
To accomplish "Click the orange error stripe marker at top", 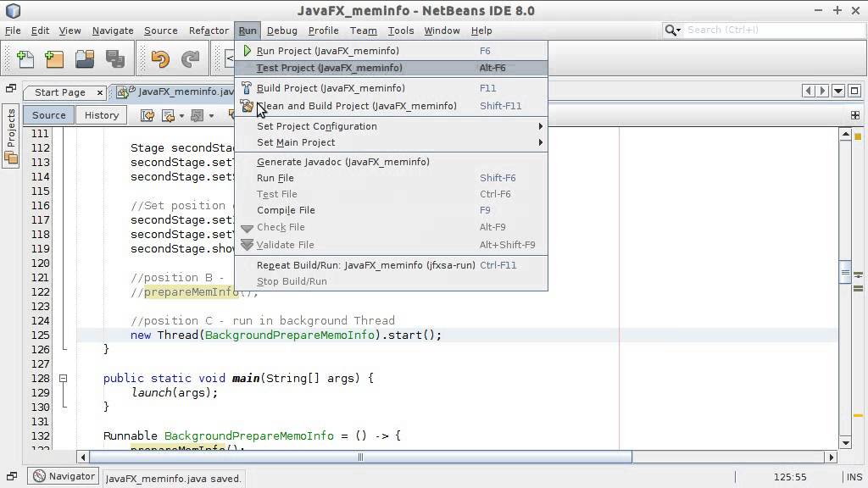I will [x=858, y=136].
